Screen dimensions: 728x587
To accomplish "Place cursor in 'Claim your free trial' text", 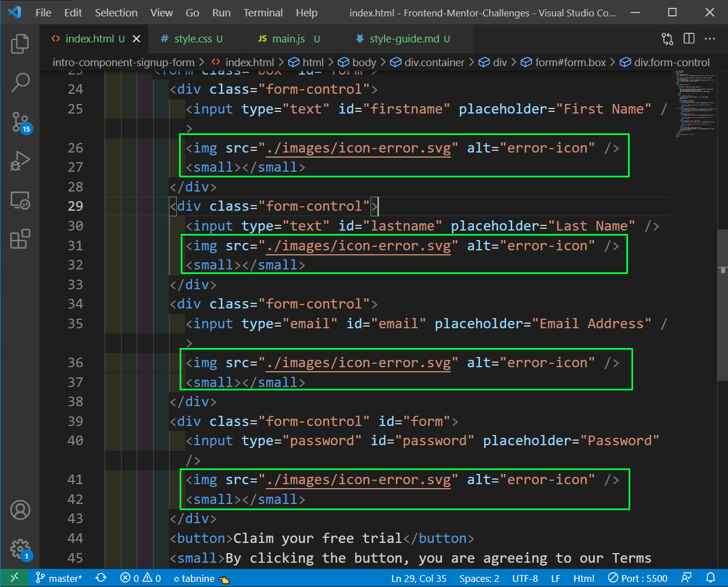I will [317, 538].
